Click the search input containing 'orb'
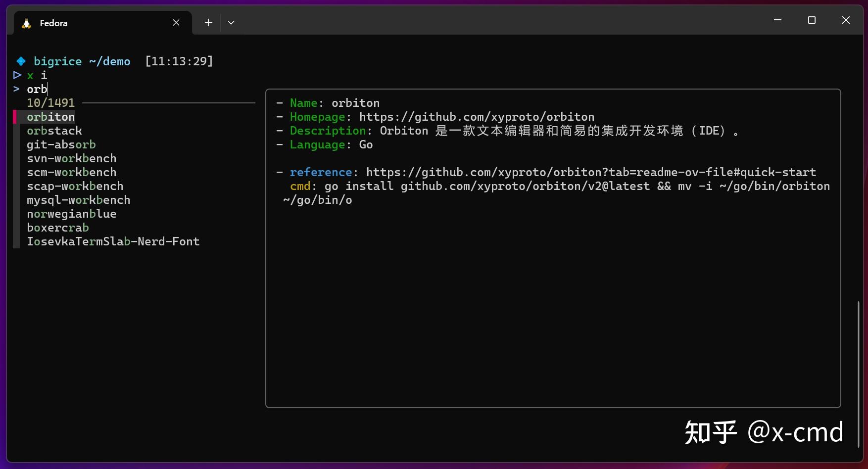This screenshot has height=469, width=868. [x=37, y=90]
